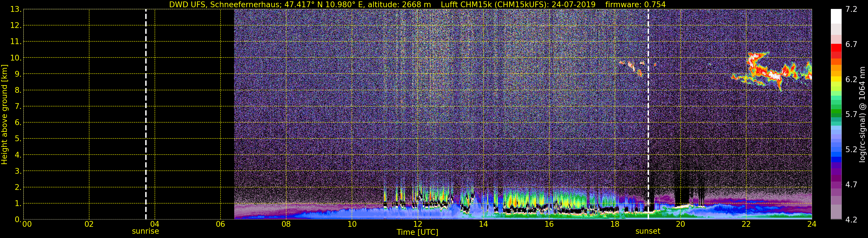Click the colorbar value 7.2
Screen dimensions: 868x238
[x=851, y=10]
